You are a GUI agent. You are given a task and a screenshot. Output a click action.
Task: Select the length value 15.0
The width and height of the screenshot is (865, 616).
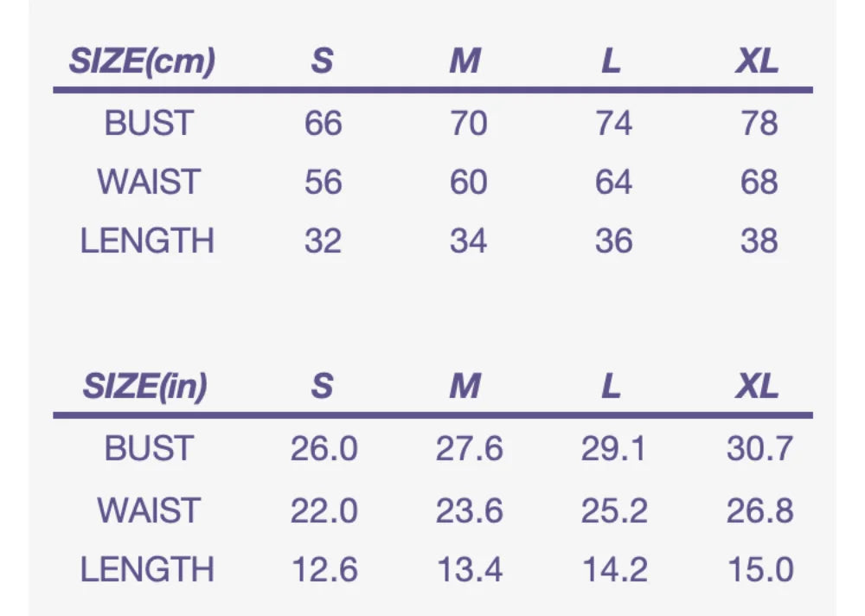pos(759,569)
